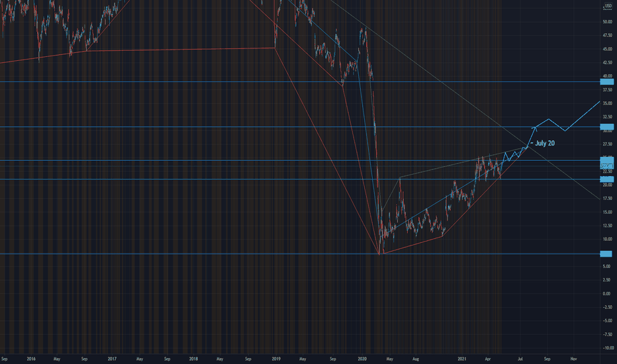Click the Apr label on the time axis
Screen dimensions: 617x364
pyautogui.click(x=488, y=359)
